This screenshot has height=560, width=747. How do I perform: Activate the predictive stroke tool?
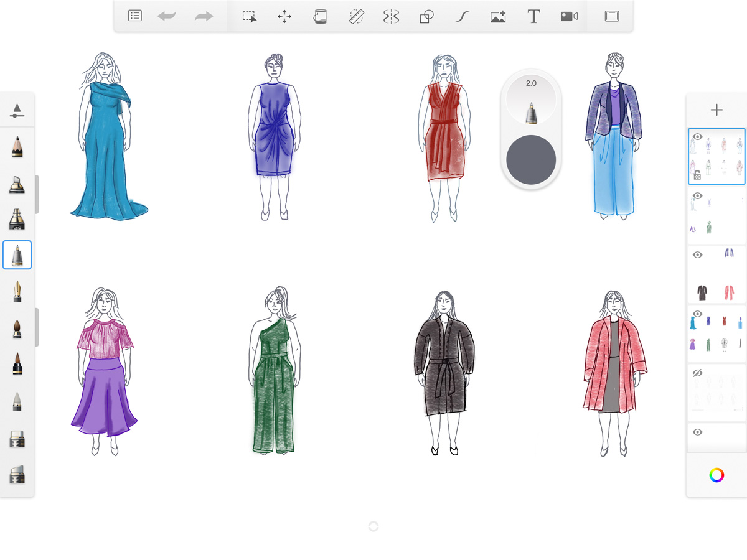(x=462, y=16)
